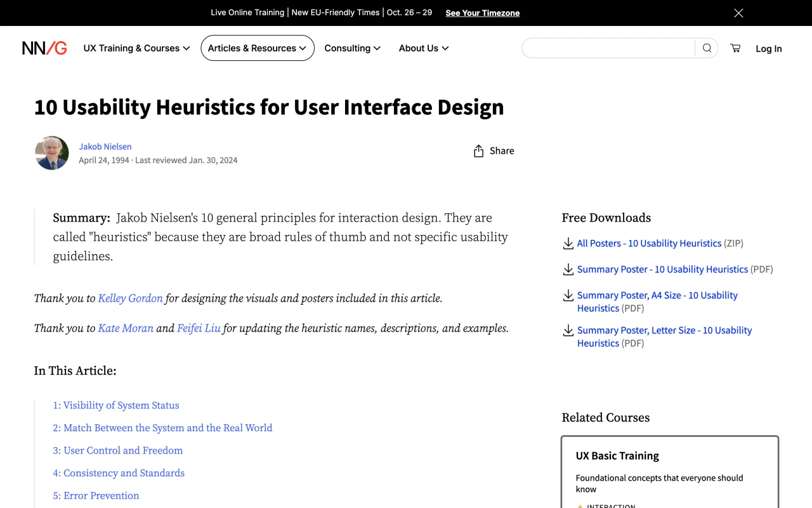This screenshot has width=812, height=508.
Task: Open the Kelley Gordon link
Action: 130,298
